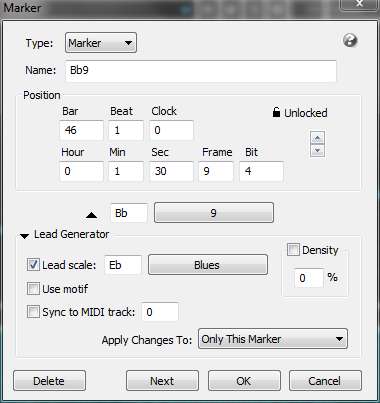Close the Marker dialog window
The height and width of the screenshot is (403, 380).
click(359, 4)
